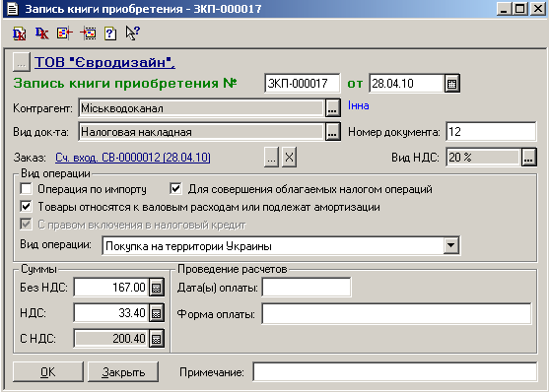Close the window with the title bar X
Image resolution: width=549 pixels, height=392 pixels.
pyautogui.click(x=537, y=9)
